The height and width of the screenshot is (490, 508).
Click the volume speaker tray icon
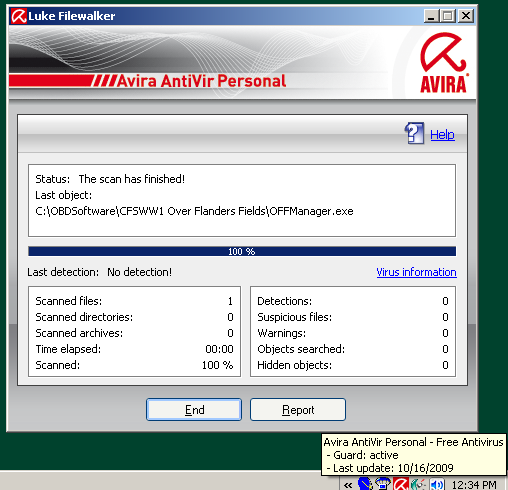pyautogui.click(x=437, y=484)
